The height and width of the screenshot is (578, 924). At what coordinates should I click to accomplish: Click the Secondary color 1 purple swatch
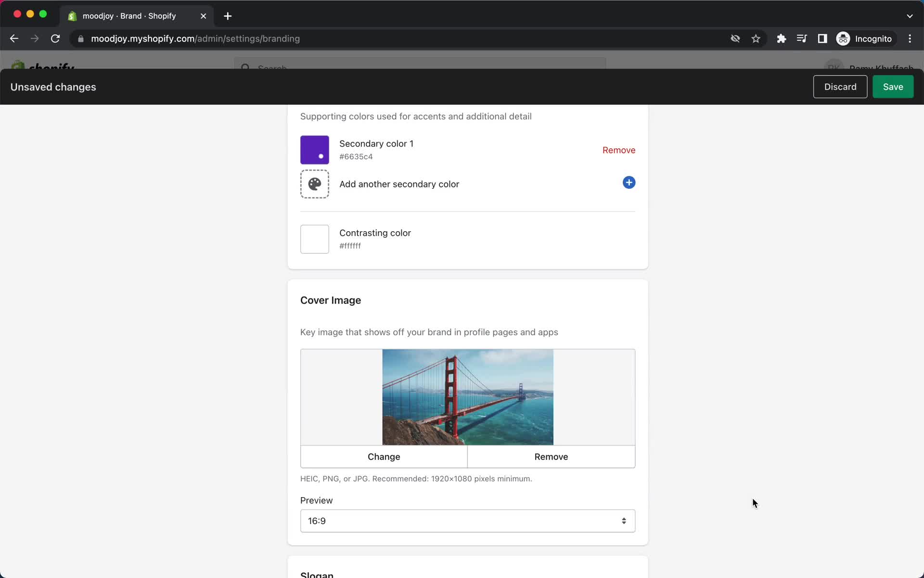[x=315, y=149]
